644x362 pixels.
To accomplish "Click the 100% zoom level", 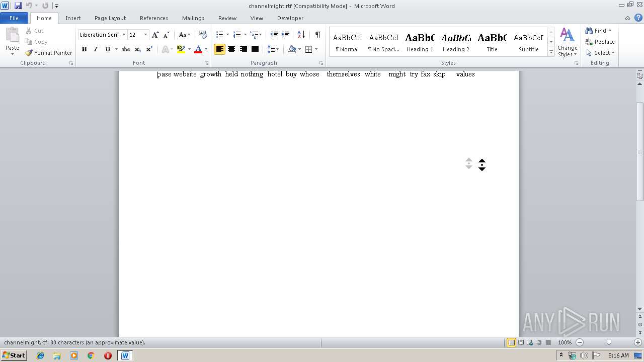I will coord(565,342).
